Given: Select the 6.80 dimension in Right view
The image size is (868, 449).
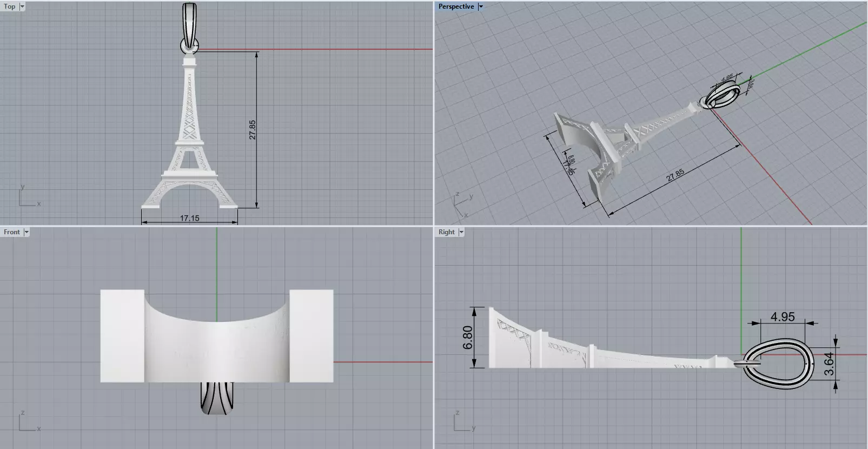Looking at the screenshot, I should (468, 338).
